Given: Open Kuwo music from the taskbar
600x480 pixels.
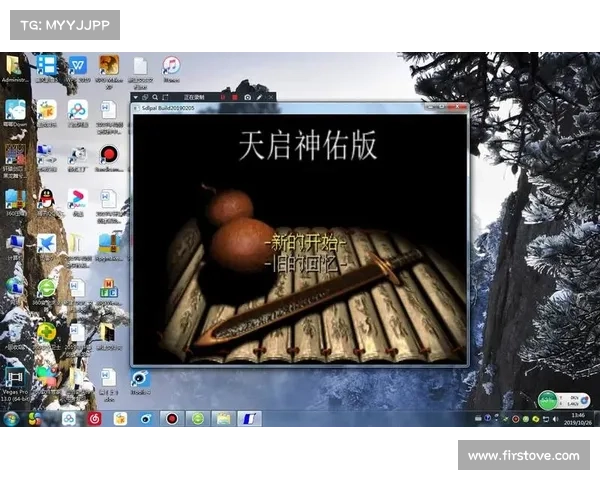Looking at the screenshot, I should 120,419.
